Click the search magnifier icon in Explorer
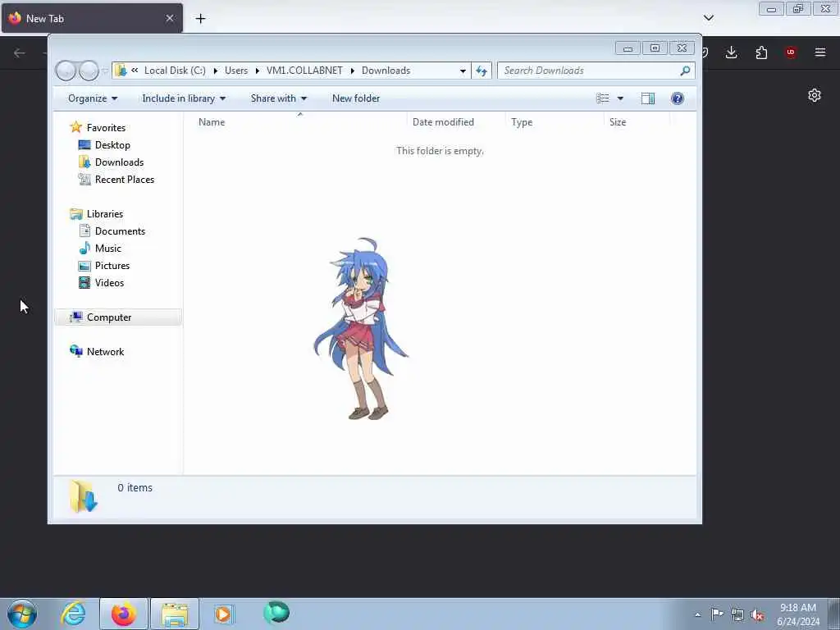The height and width of the screenshot is (630, 840). point(685,71)
